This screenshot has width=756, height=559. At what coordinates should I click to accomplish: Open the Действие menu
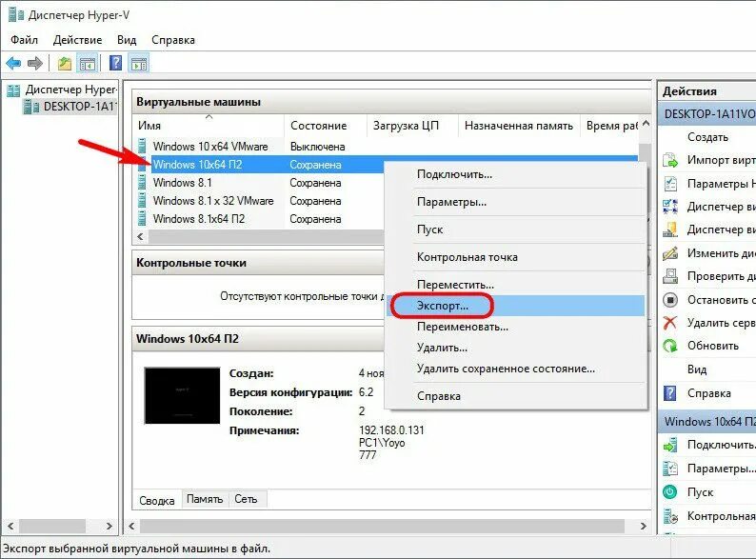tap(78, 40)
